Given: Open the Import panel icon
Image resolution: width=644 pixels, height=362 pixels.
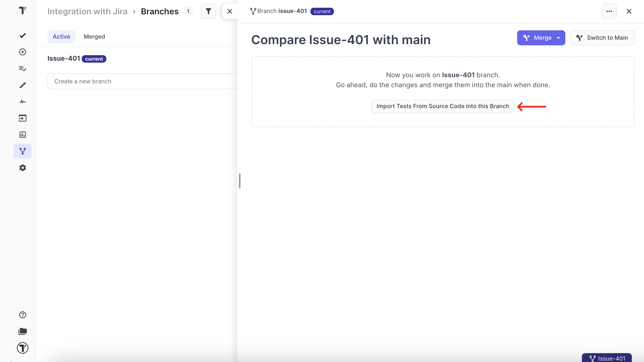Looking at the screenshot, I should (x=22, y=118).
